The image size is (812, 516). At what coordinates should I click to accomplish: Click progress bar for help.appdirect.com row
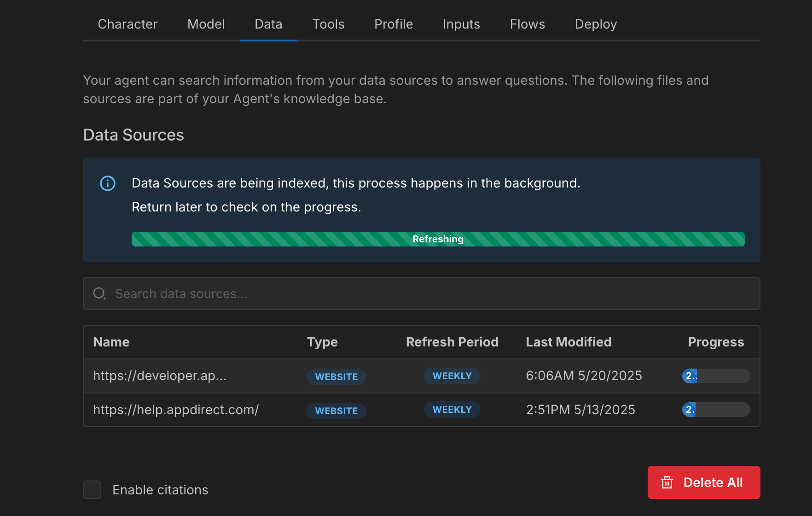pos(716,410)
